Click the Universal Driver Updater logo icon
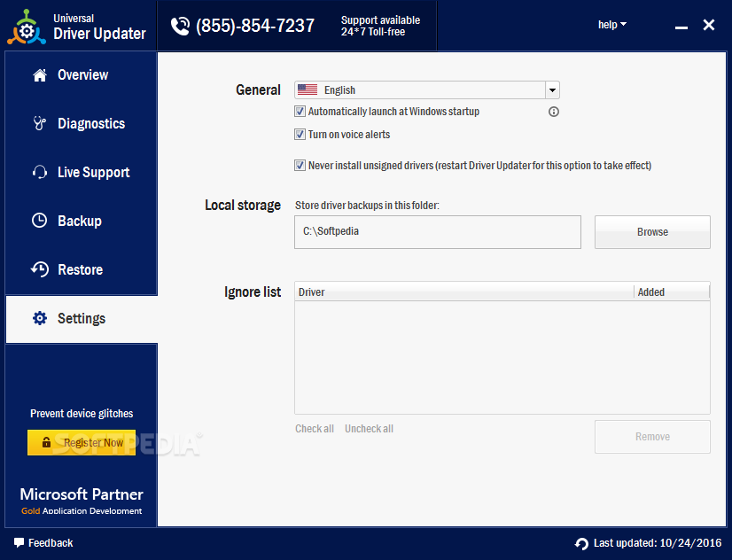The image size is (732, 560). point(27,27)
